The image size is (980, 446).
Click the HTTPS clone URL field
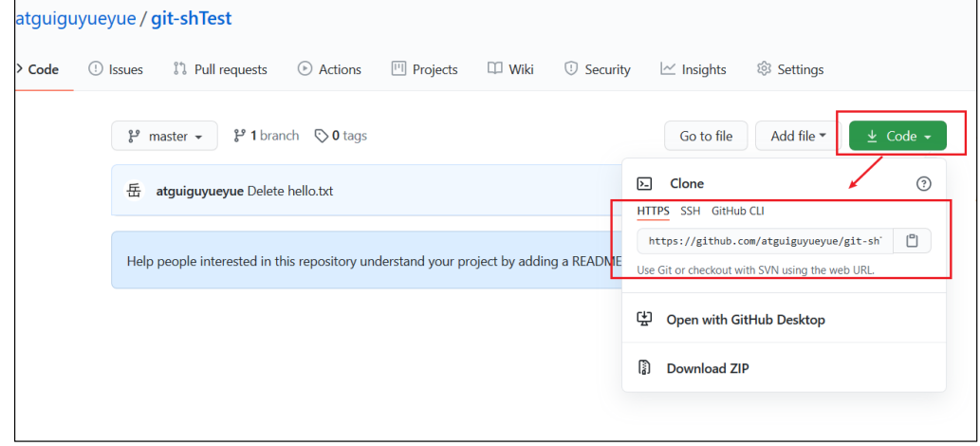tap(765, 241)
